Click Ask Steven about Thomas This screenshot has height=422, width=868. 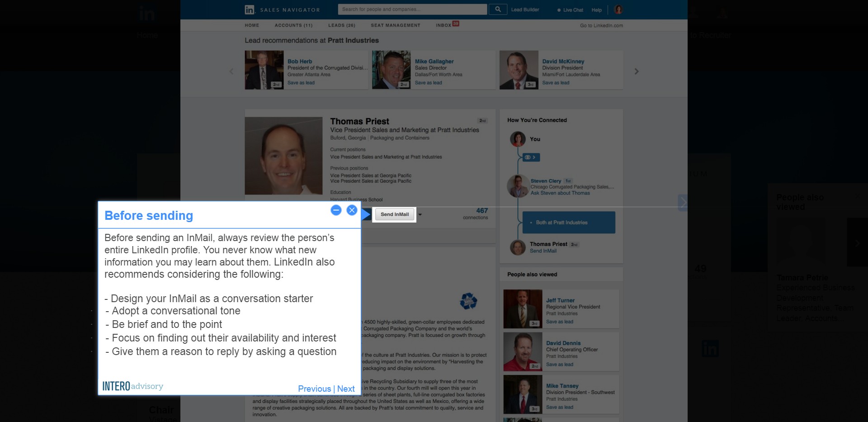[x=560, y=193]
